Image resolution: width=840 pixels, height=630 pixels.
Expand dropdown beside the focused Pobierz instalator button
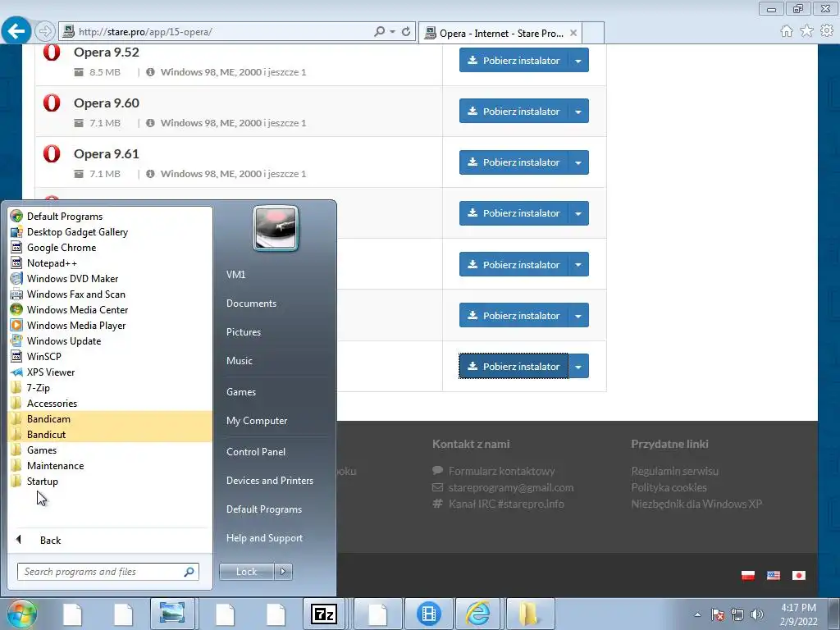point(578,367)
